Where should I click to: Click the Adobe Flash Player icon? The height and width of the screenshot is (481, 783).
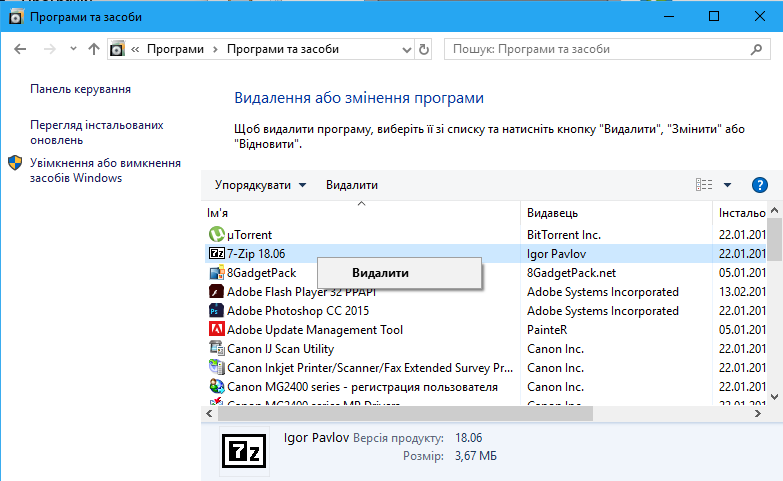pos(216,291)
